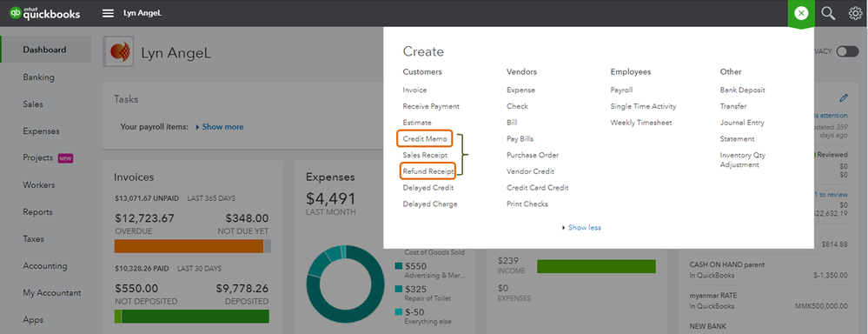This screenshot has width=868, height=334.
Task: Click the $550.00 not deposited amount
Action: [136, 289]
